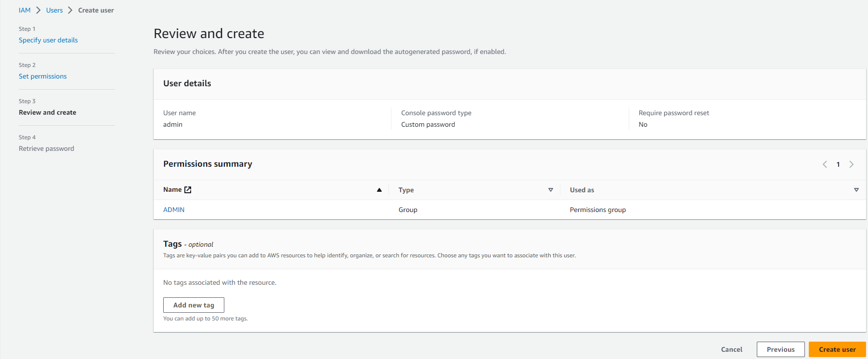
Task: Click the Used as column sort arrow
Action: (x=856, y=190)
